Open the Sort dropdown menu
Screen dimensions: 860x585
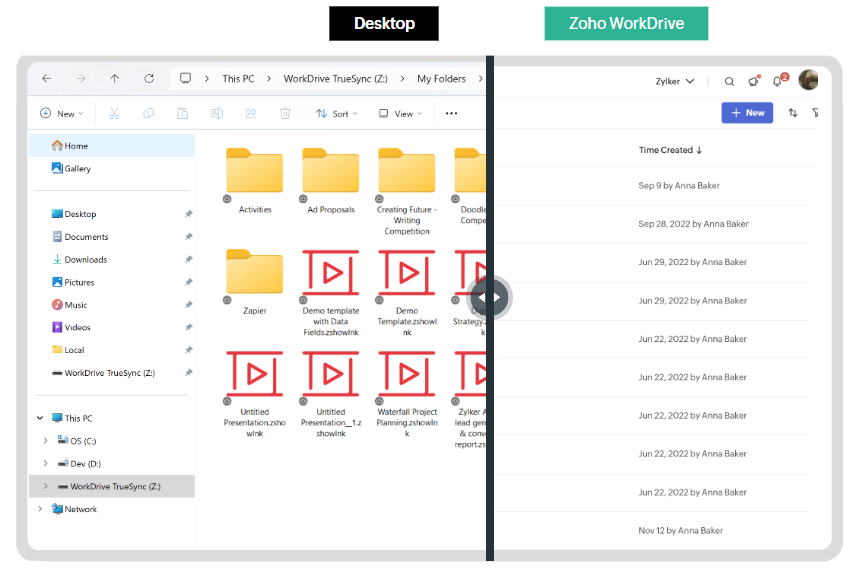pos(336,113)
